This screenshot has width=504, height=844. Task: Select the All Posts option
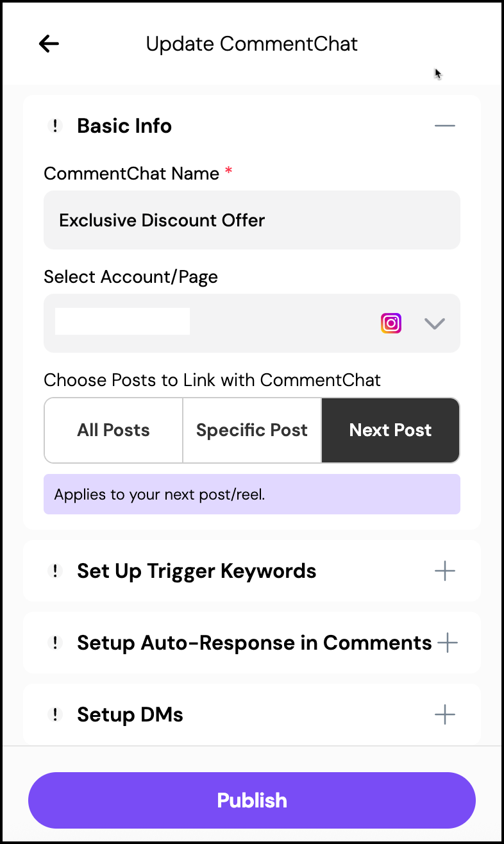(113, 430)
